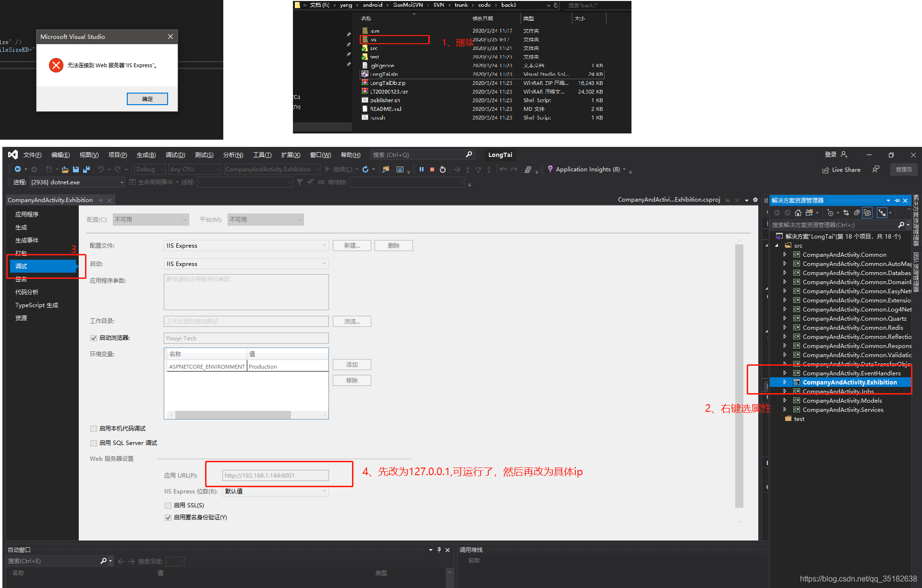Click Solution Explorer Home icon
The height and width of the screenshot is (588, 922).
coord(798,213)
